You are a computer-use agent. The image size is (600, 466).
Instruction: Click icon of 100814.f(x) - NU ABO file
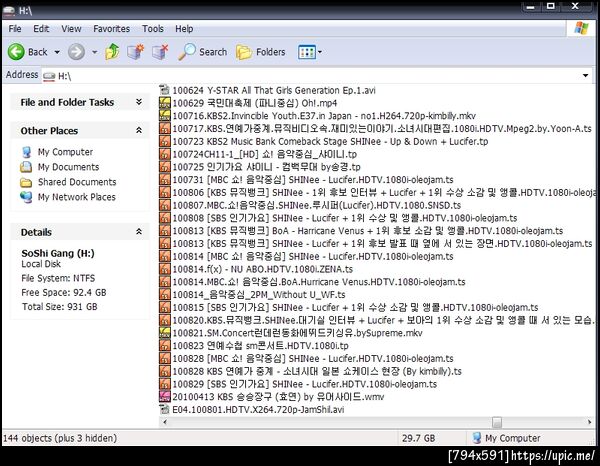point(165,269)
